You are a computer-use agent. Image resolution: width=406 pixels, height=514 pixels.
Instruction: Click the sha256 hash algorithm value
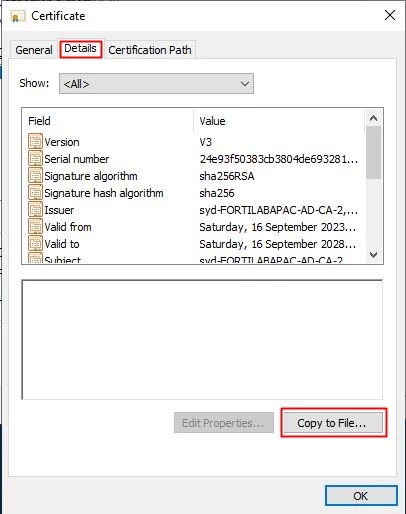click(217, 193)
